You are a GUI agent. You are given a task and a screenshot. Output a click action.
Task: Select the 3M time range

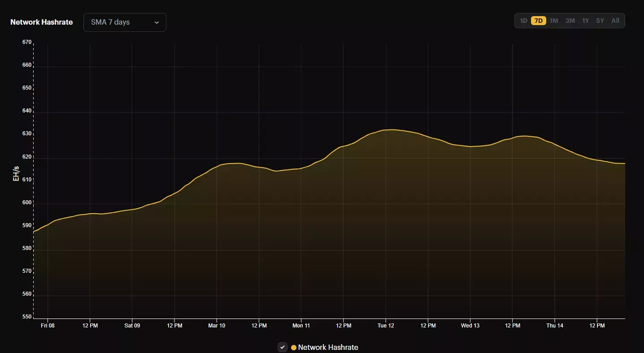(x=570, y=21)
